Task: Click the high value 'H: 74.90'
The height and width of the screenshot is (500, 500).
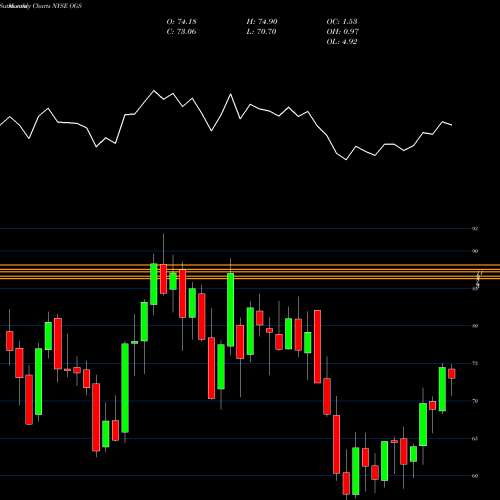Action: click(x=262, y=22)
